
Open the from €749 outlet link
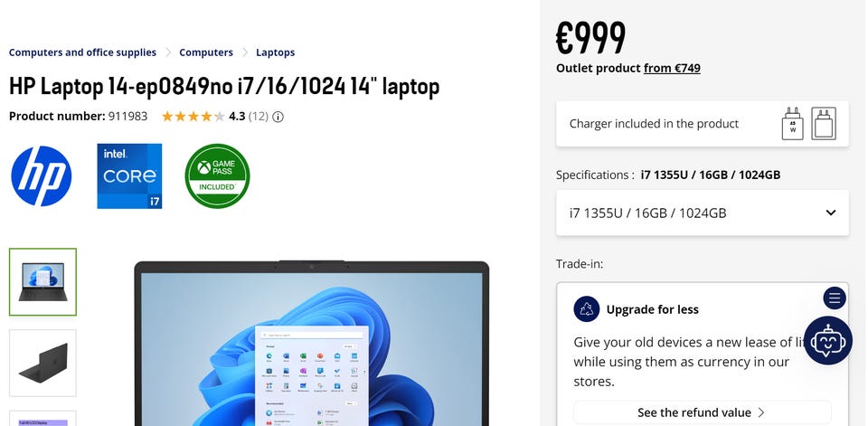click(672, 68)
